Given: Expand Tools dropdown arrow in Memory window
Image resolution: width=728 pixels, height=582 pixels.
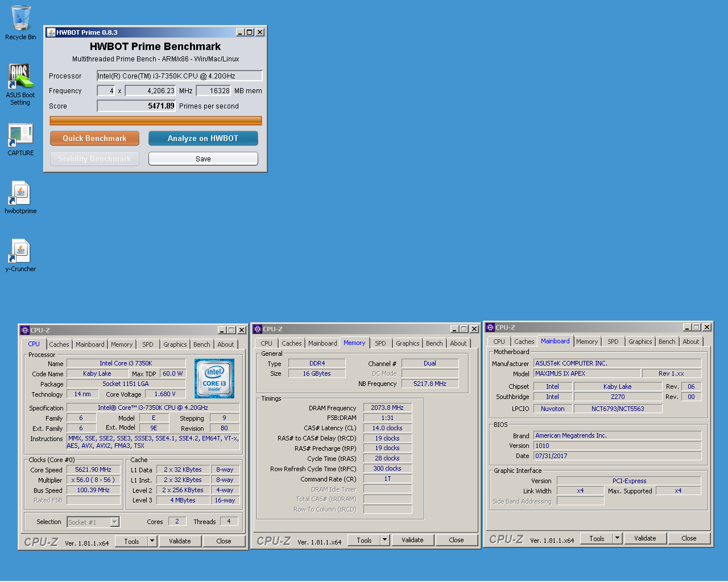Looking at the screenshot, I should [x=385, y=540].
